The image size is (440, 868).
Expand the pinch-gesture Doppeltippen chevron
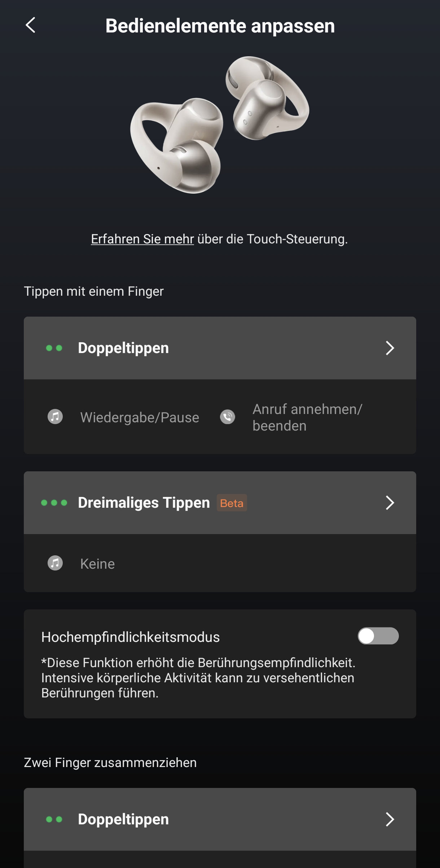point(390,819)
